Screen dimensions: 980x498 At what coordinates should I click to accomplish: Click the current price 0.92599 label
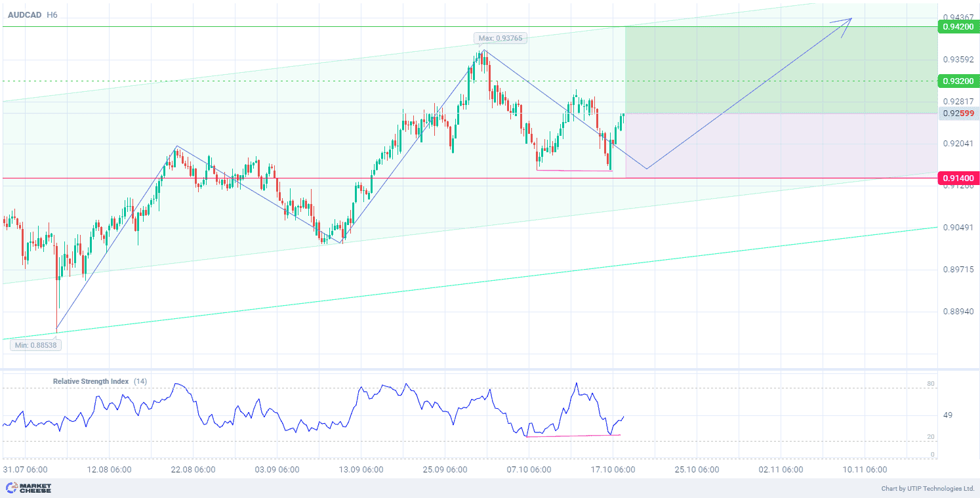[958, 114]
